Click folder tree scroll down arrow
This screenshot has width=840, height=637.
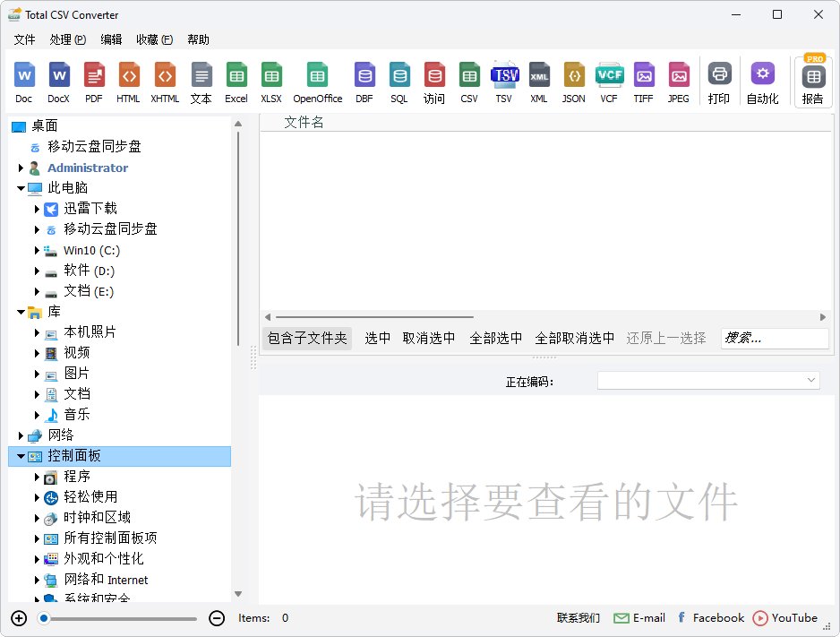[x=238, y=594]
